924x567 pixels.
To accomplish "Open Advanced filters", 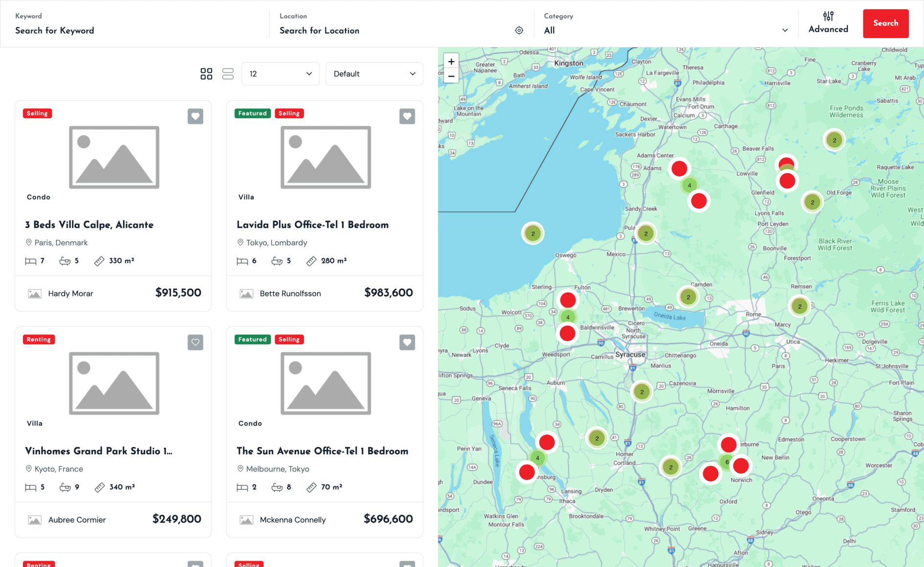I will [x=828, y=23].
